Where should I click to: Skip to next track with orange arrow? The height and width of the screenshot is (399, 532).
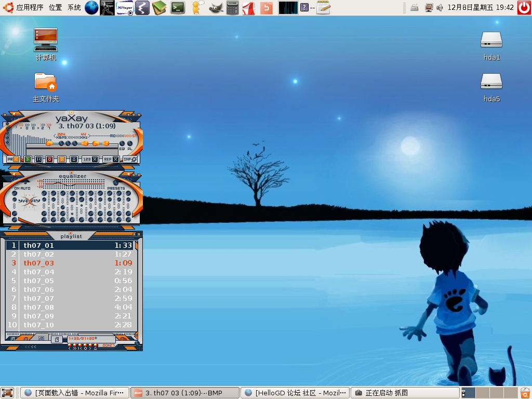[62, 159]
